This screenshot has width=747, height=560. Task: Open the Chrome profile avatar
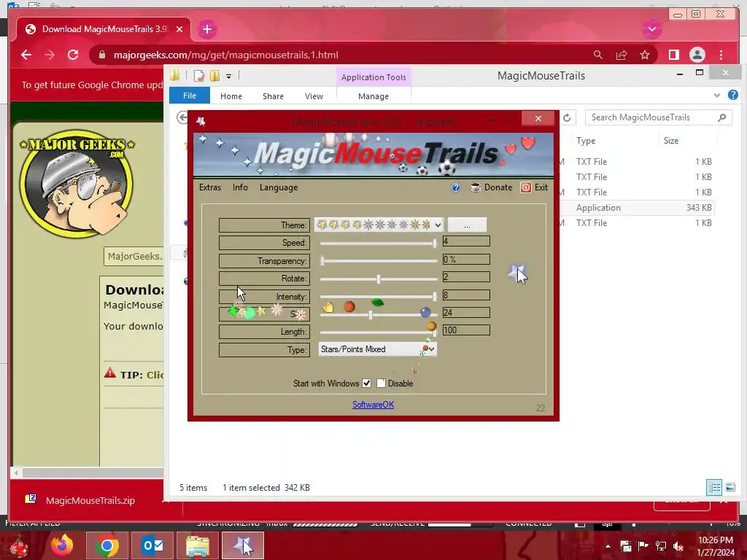[x=697, y=55]
